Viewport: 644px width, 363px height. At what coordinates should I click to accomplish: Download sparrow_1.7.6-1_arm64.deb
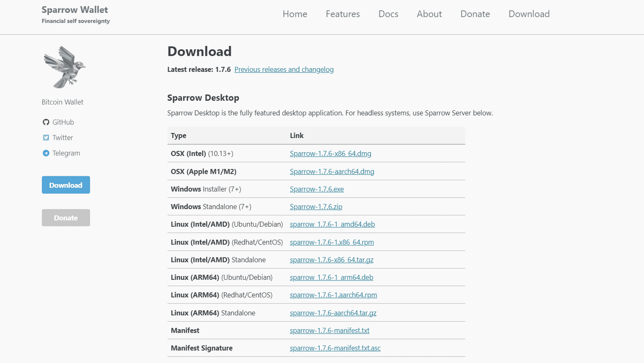pos(332,278)
